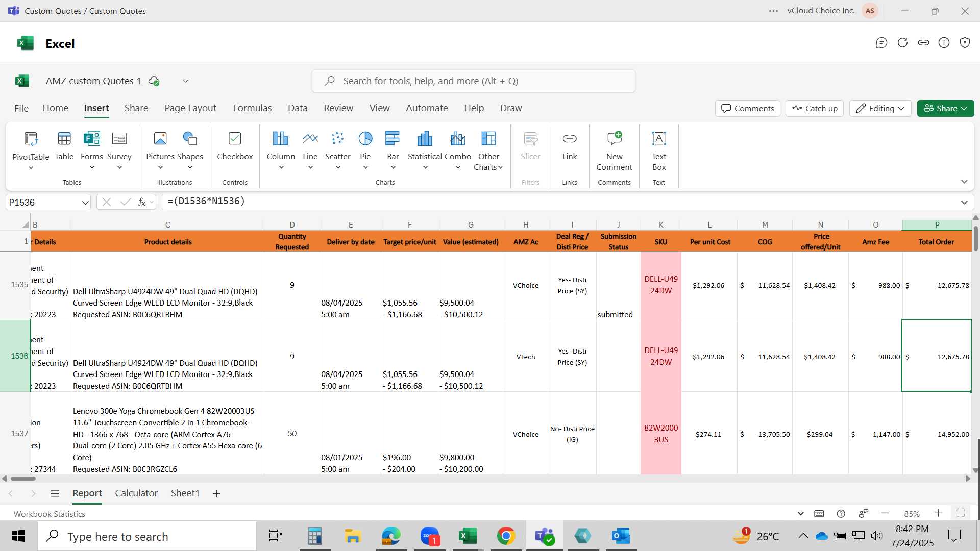Switch to the Calculator sheet

point(136,493)
